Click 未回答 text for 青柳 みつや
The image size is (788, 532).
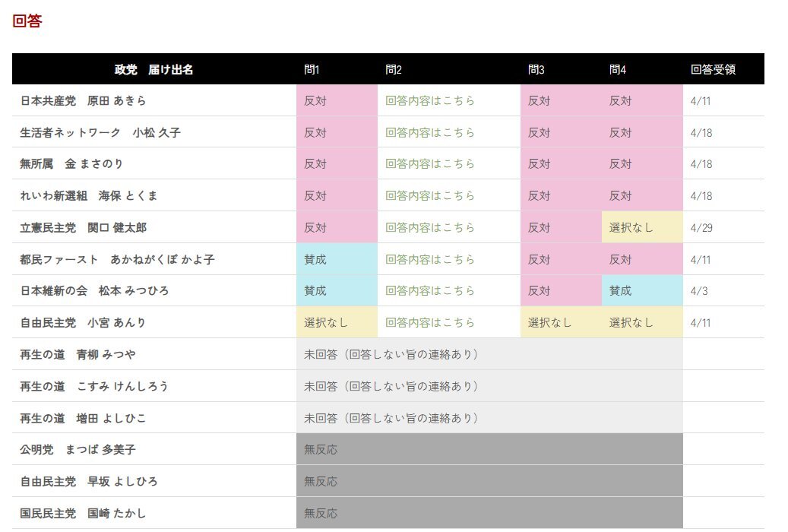(x=391, y=354)
